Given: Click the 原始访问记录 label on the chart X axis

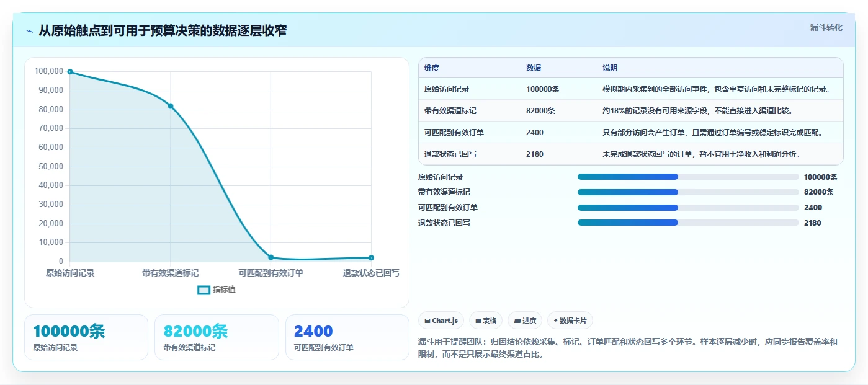Looking at the screenshot, I should tap(70, 273).
